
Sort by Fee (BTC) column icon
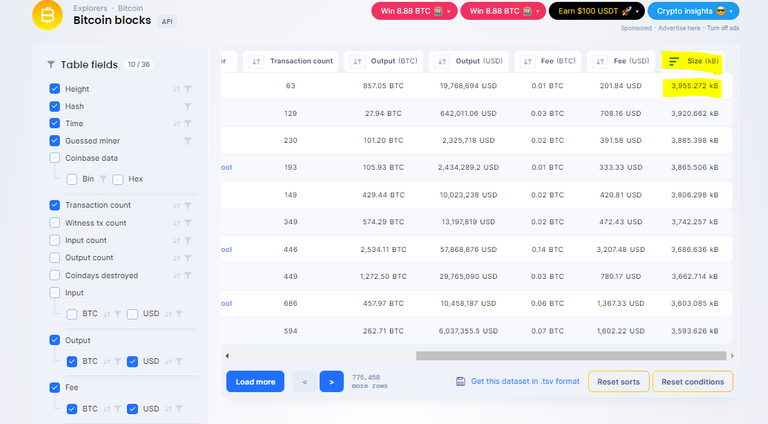point(528,62)
